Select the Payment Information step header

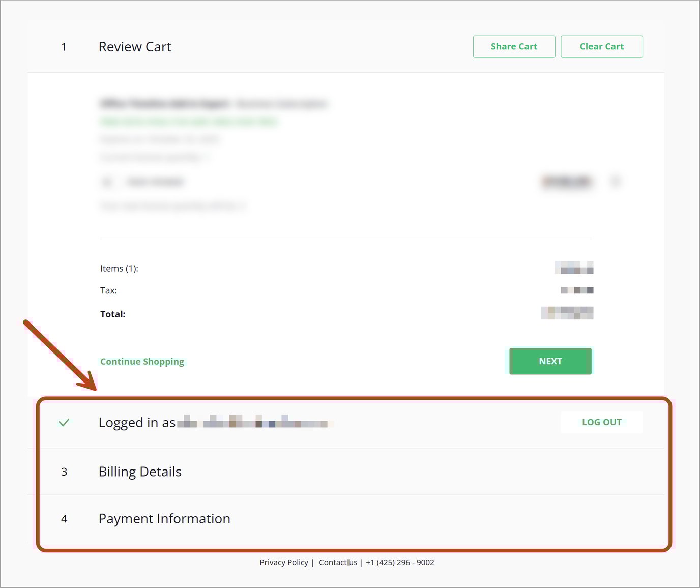point(164,519)
